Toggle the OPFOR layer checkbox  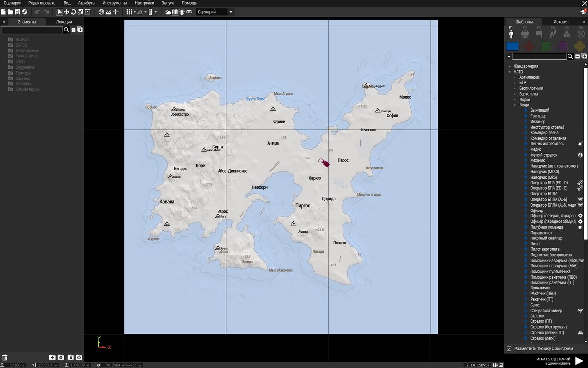[10, 45]
